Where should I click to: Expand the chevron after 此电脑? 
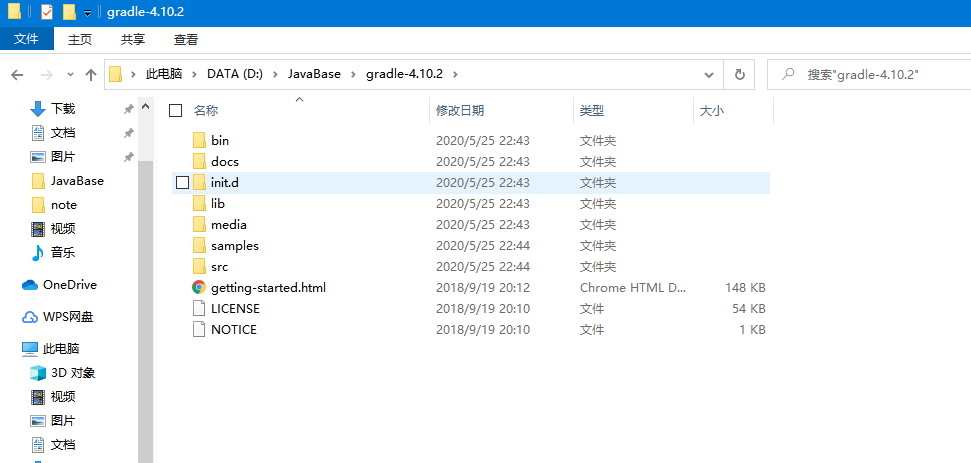point(194,74)
